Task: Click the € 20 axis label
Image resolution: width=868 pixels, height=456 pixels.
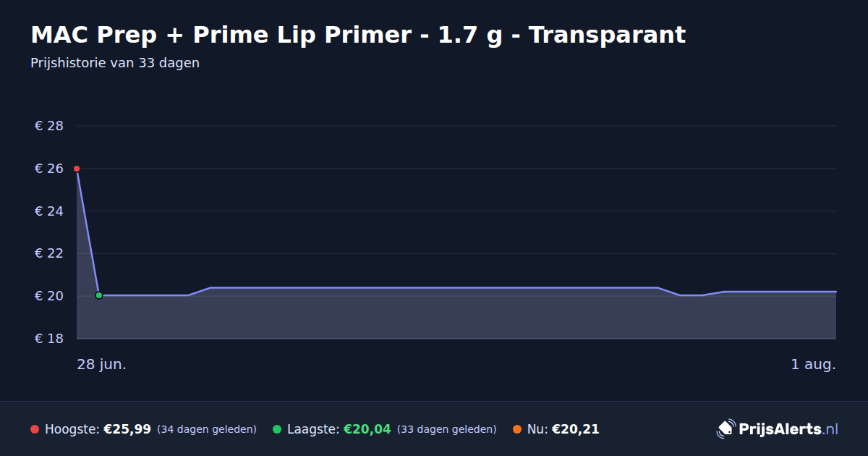Action: click(x=49, y=296)
